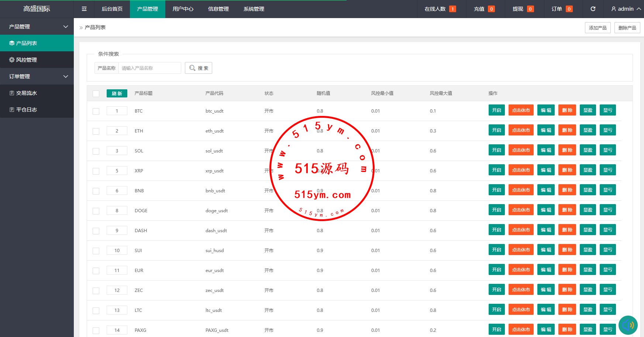644x337 pixels.
Task: Collapse the sidebar with the menu toggle icon
Action: point(84,9)
